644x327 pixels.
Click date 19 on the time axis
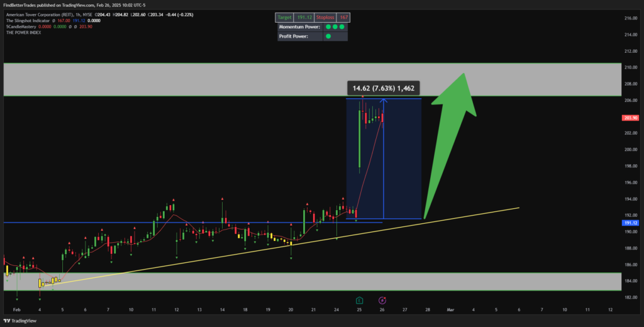pyautogui.click(x=268, y=309)
